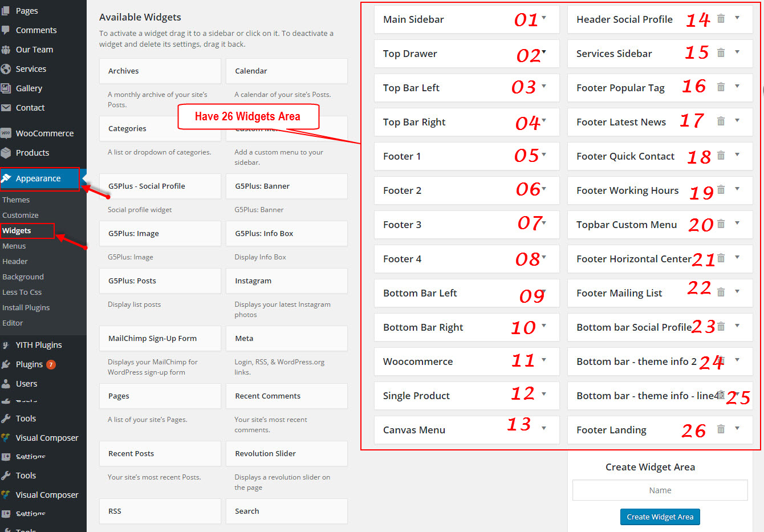764x532 pixels.
Task: Open the Footer 1 widget area box
Action: pos(467,156)
